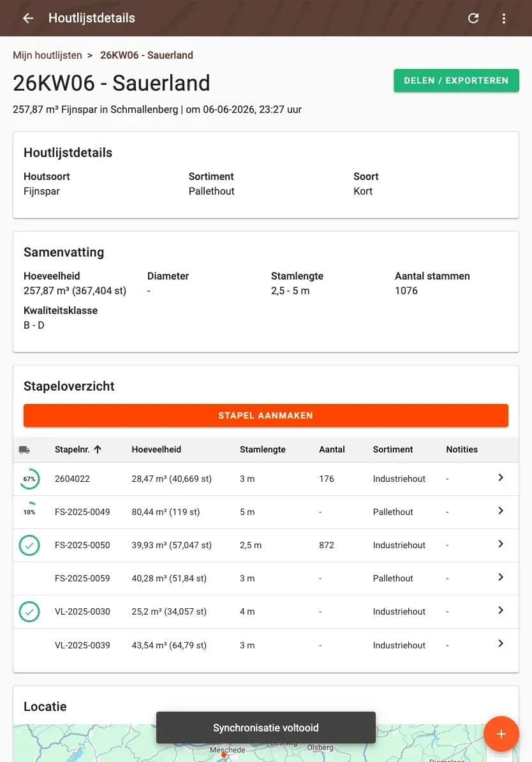Screen dimensions: 532x762
Task: Go back with the arrow icon
Action: coord(28,18)
